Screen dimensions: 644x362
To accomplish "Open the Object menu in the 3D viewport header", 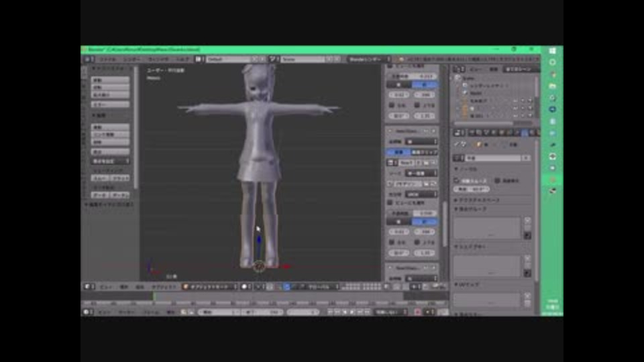I will click(164, 287).
